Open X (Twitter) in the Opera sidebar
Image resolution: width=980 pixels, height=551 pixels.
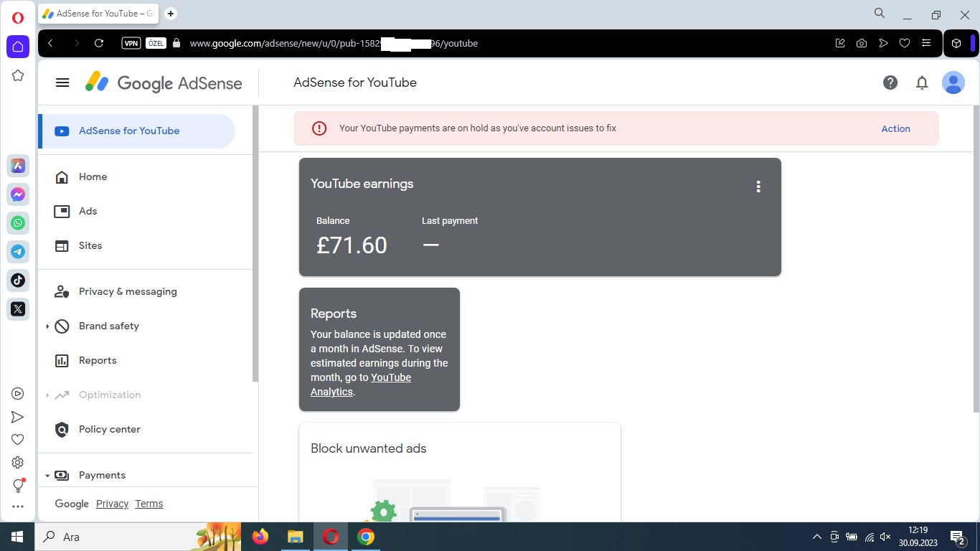click(x=18, y=309)
